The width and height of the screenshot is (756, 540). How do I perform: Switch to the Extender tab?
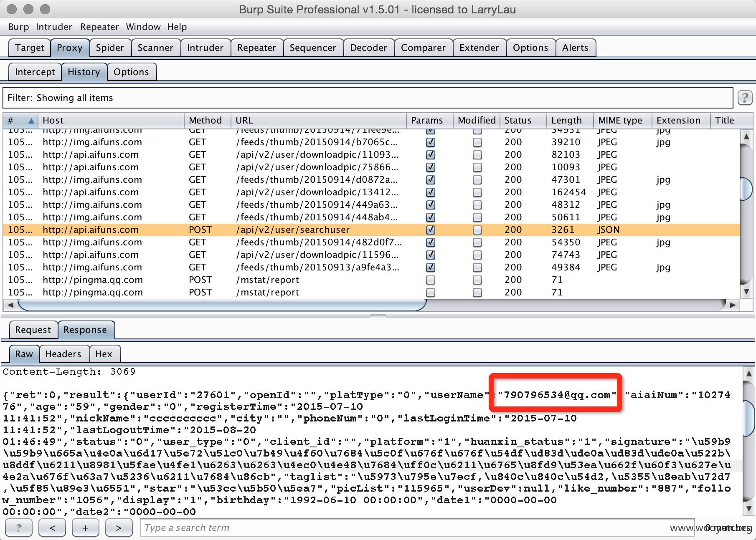[479, 48]
